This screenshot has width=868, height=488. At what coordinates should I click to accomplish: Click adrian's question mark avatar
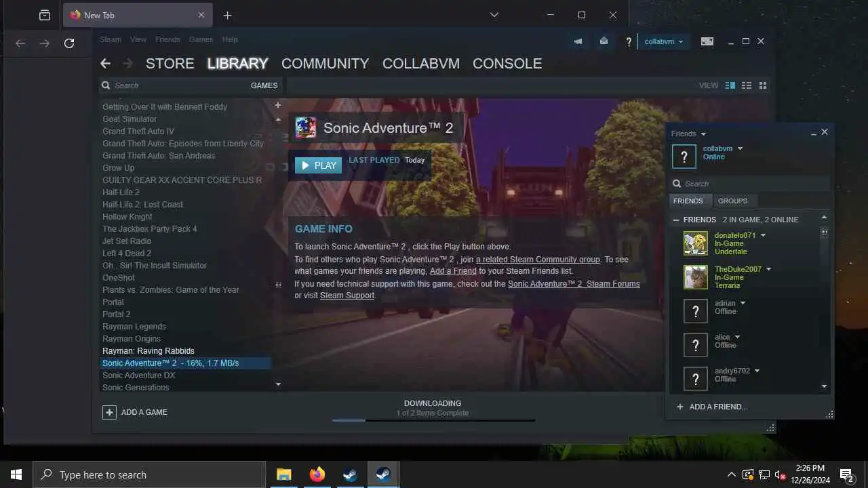(695, 311)
